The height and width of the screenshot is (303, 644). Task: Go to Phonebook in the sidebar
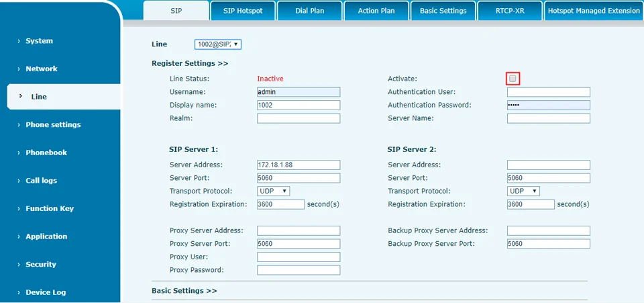pyautogui.click(x=46, y=153)
